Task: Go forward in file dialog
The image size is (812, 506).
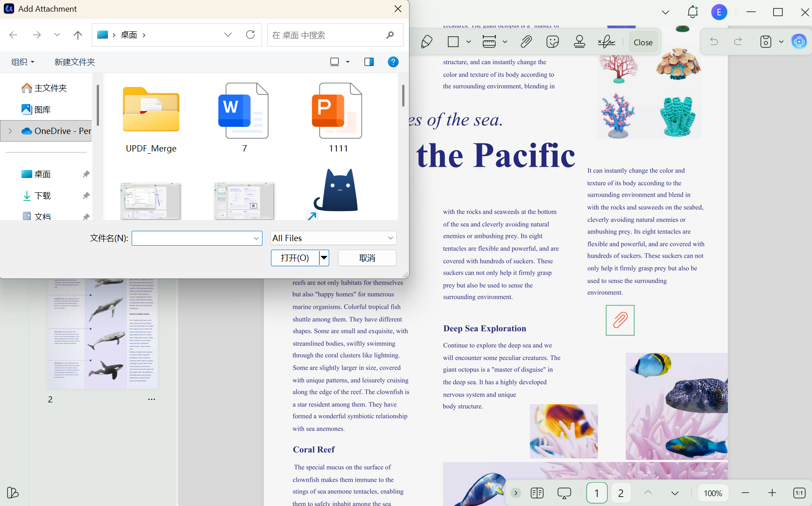Action: click(x=37, y=35)
